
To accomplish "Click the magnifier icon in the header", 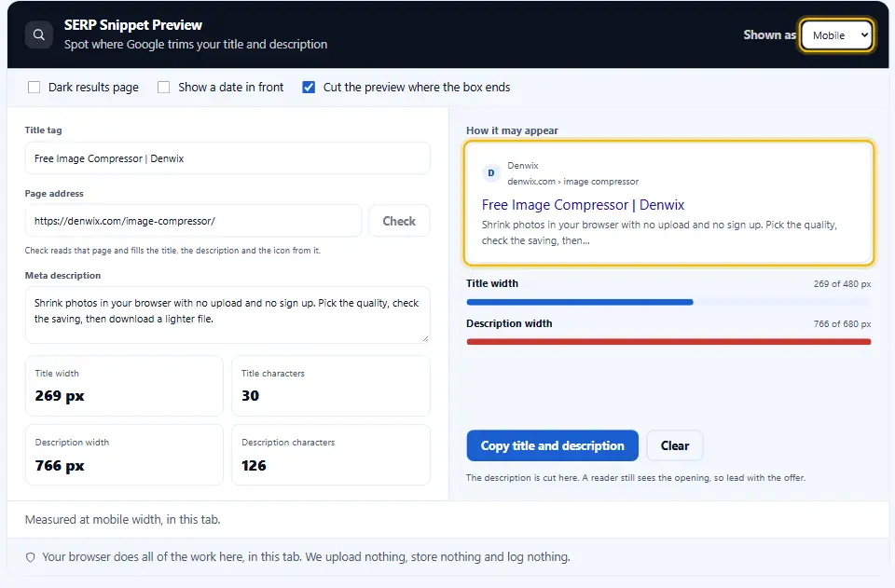I will [39, 34].
